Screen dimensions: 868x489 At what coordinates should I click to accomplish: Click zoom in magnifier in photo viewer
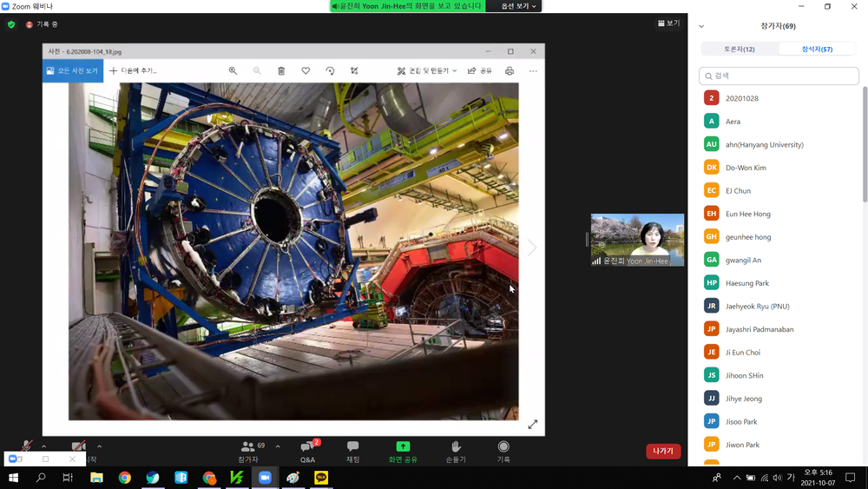(x=233, y=71)
